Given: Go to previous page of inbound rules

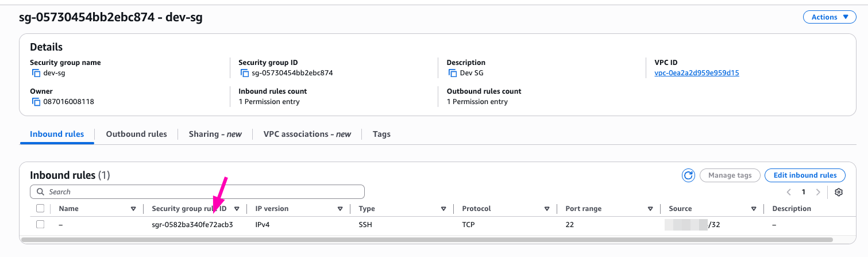Looking at the screenshot, I should 789,192.
